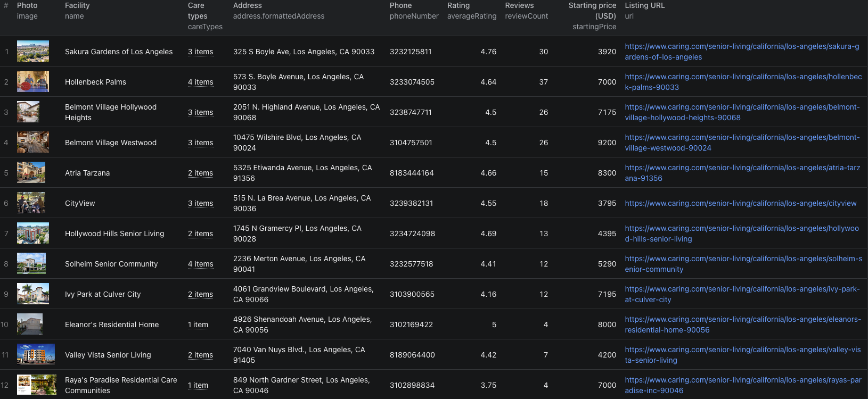The height and width of the screenshot is (399, 868).
Task: Click the Facility name column header
Action: coord(77,11)
